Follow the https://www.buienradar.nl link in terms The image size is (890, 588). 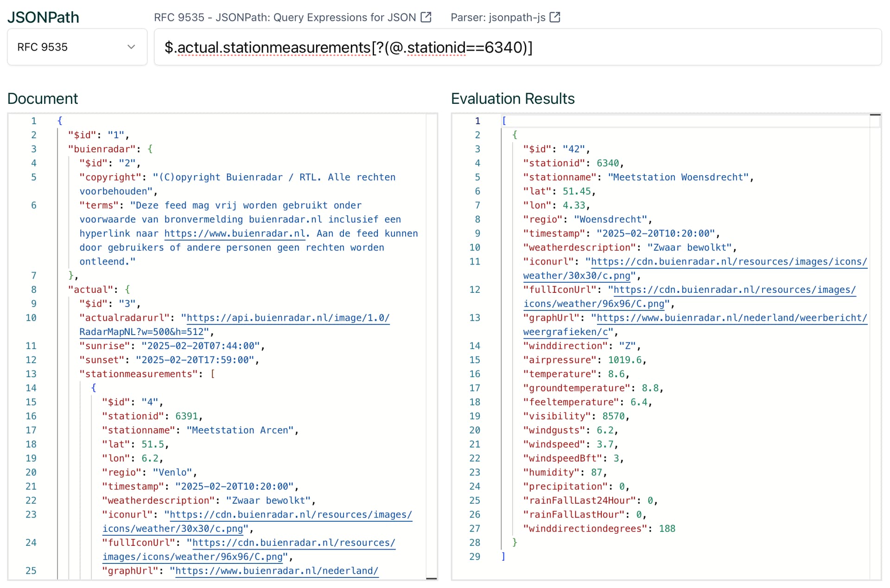click(x=235, y=234)
